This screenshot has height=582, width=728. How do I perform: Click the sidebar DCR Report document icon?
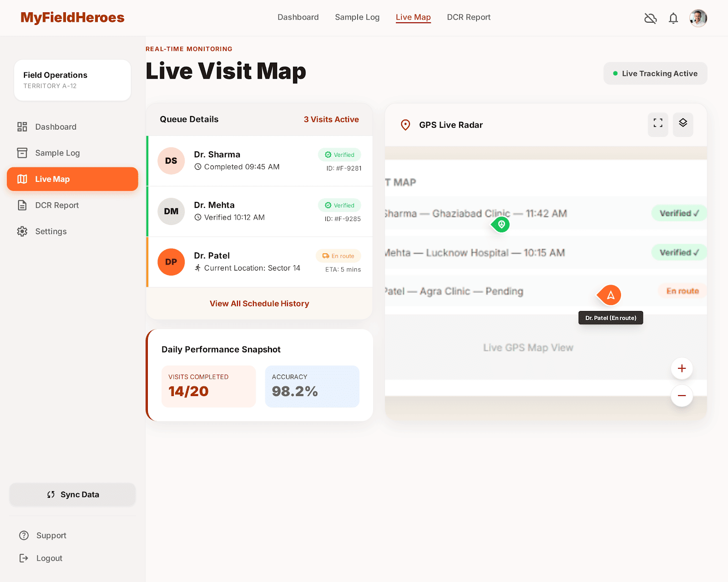pyautogui.click(x=22, y=205)
